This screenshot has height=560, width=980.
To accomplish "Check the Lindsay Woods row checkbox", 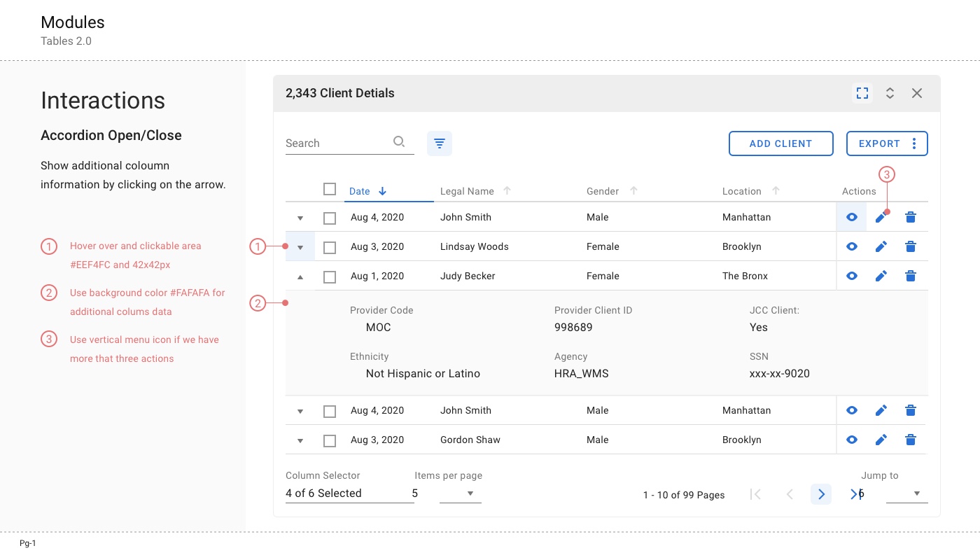I will pos(330,247).
